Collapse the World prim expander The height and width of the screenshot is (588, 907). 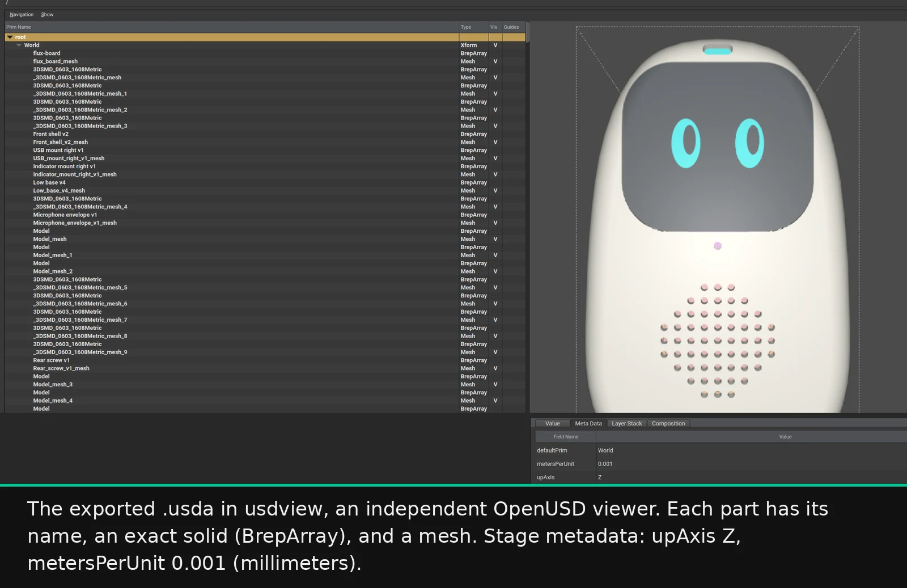pyautogui.click(x=19, y=45)
